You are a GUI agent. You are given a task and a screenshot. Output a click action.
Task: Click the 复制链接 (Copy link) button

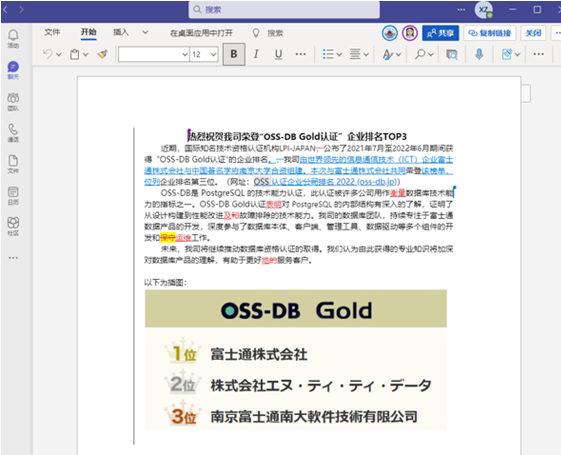490,33
